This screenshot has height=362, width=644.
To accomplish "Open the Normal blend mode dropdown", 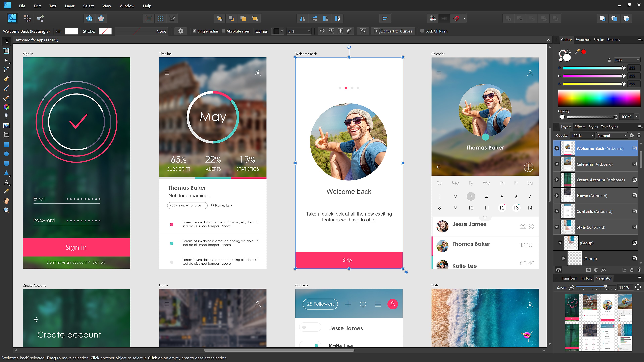I will click(x=611, y=135).
